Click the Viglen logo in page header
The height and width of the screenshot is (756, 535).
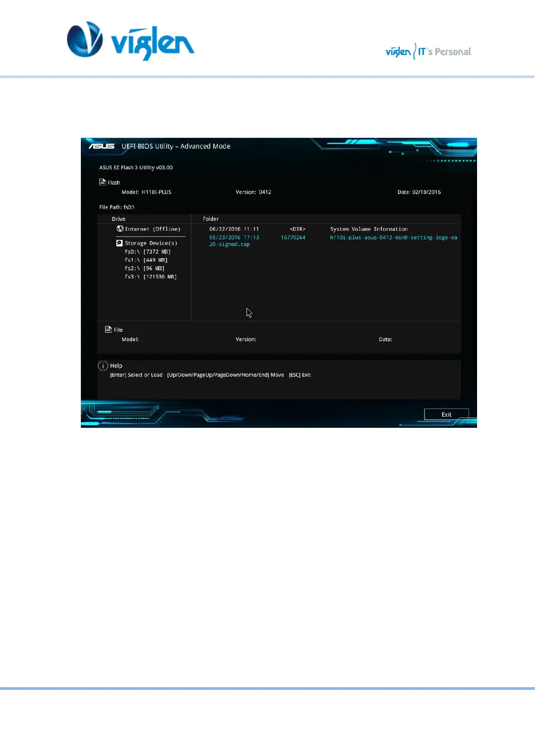click(131, 40)
